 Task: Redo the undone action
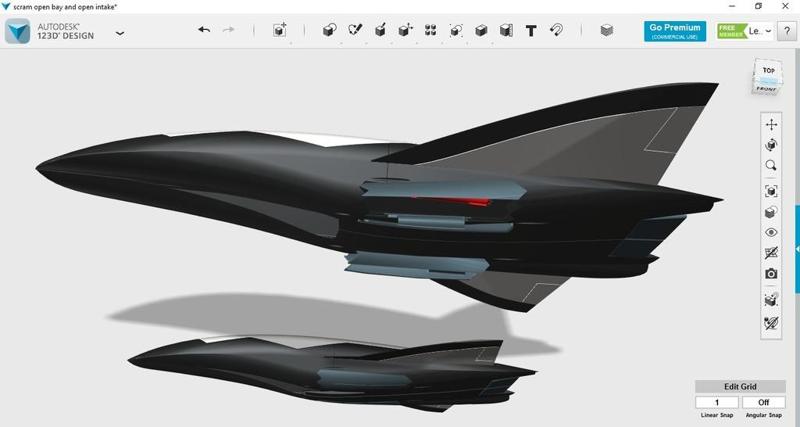coord(229,30)
